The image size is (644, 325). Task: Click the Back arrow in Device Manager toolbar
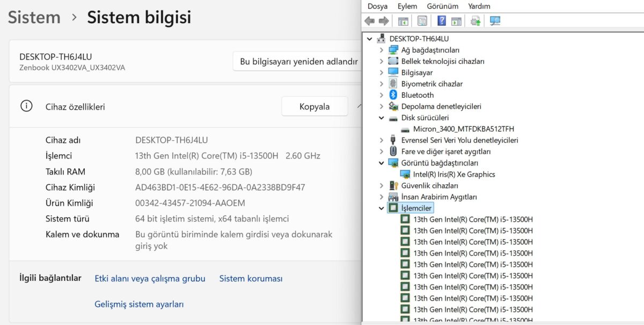click(369, 21)
